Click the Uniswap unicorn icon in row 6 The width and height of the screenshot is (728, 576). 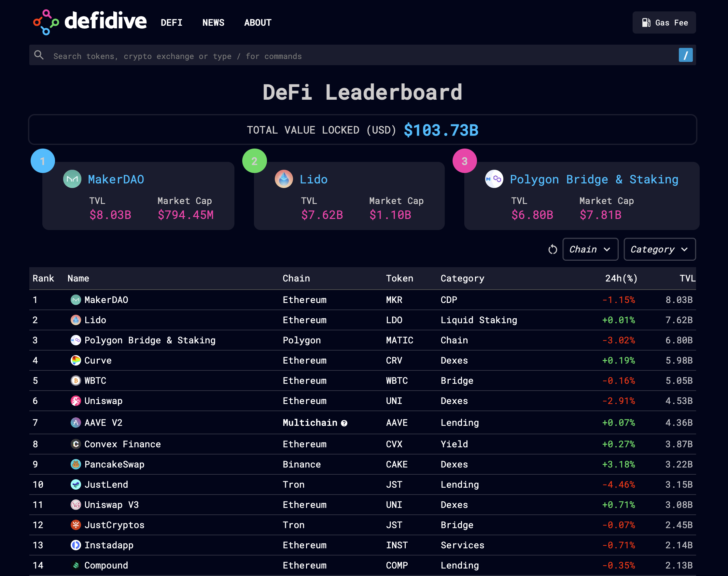76,401
